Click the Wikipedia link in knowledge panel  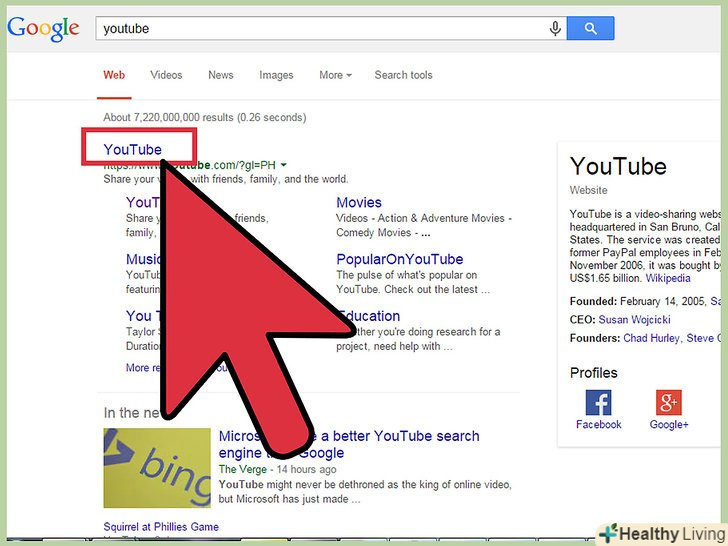pyautogui.click(x=668, y=278)
